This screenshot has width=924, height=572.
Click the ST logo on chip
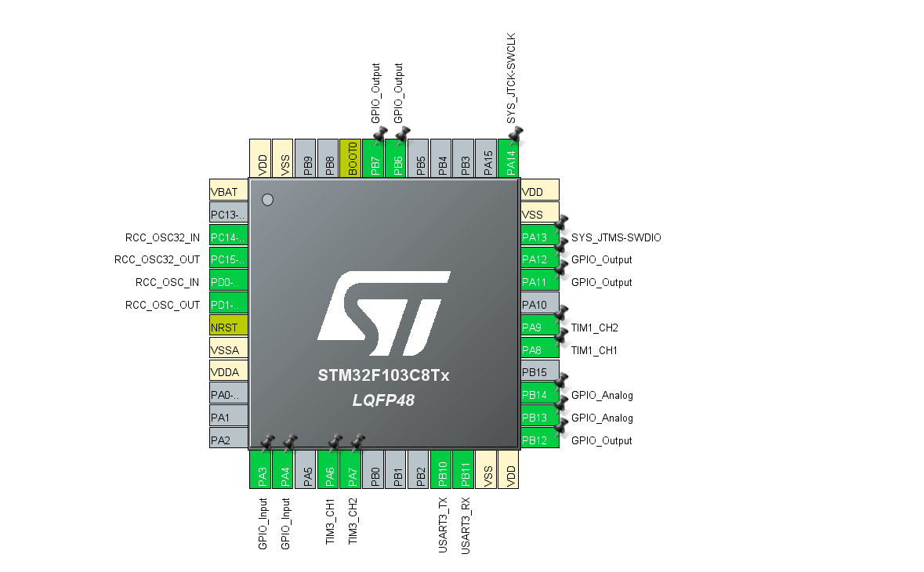click(x=383, y=313)
